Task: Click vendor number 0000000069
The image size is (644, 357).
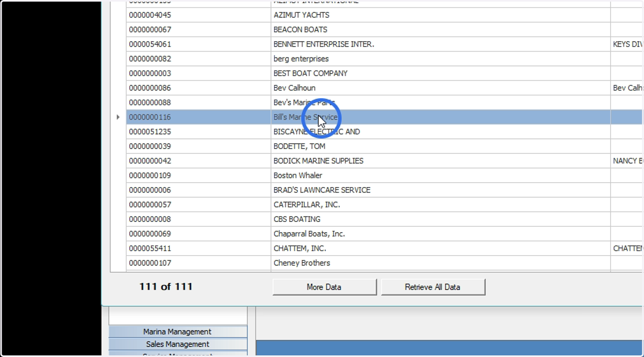Action: [150, 234]
